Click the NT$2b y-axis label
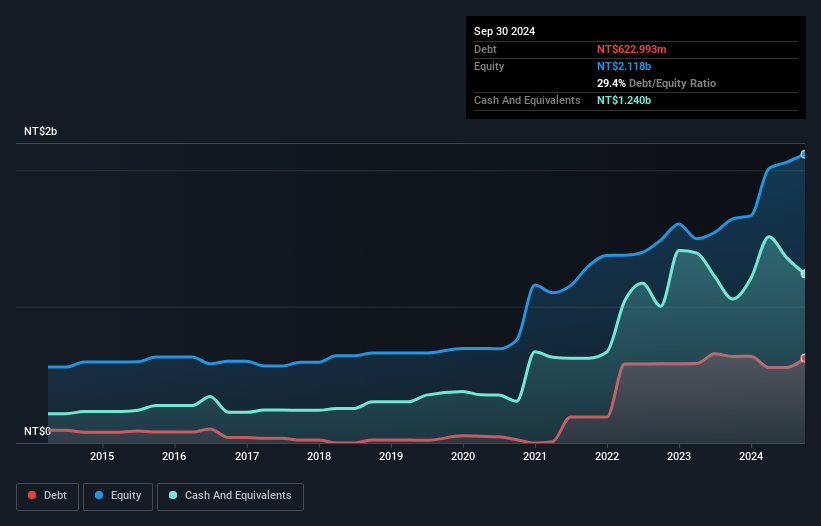Screen dimensions: 821x526 click(40, 131)
